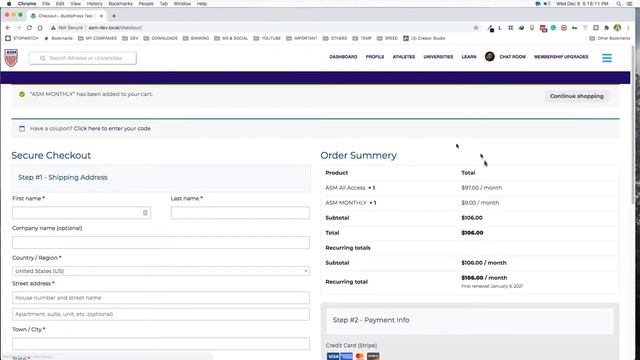Screen dimensions: 640x360
Task: Open the UNIVERSITIES nav link
Action: (x=438, y=57)
